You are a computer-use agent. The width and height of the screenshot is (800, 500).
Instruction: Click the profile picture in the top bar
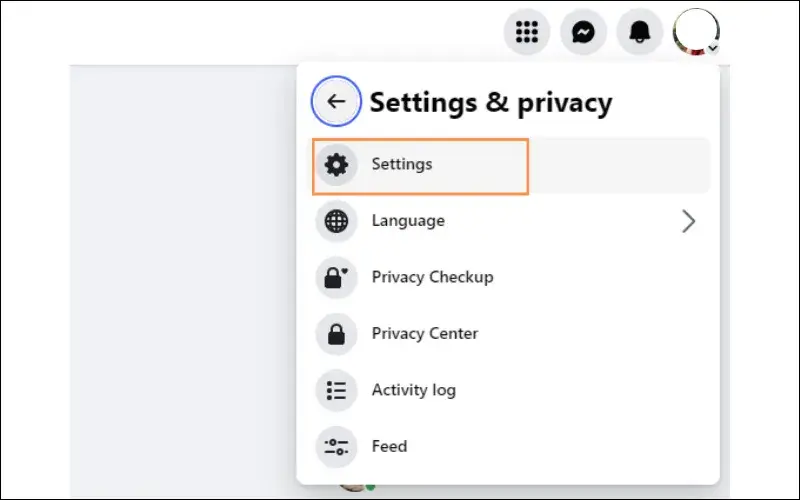click(x=696, y=32)
